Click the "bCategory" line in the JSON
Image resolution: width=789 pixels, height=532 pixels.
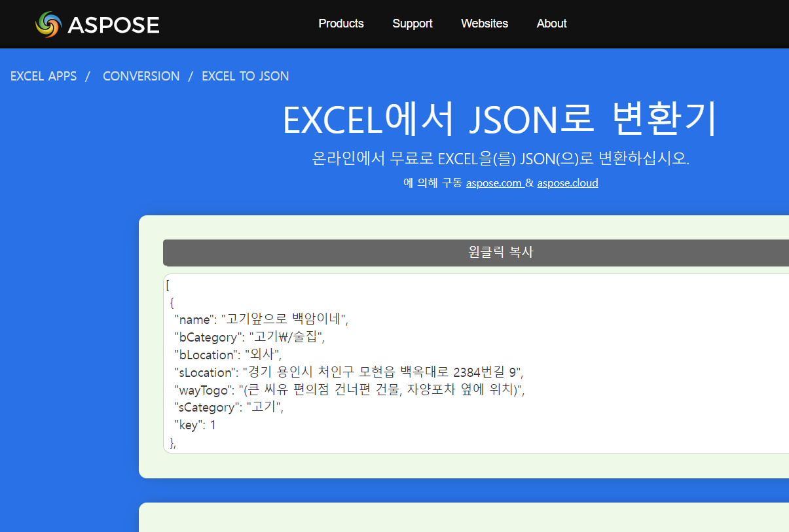tap(249, 337)
